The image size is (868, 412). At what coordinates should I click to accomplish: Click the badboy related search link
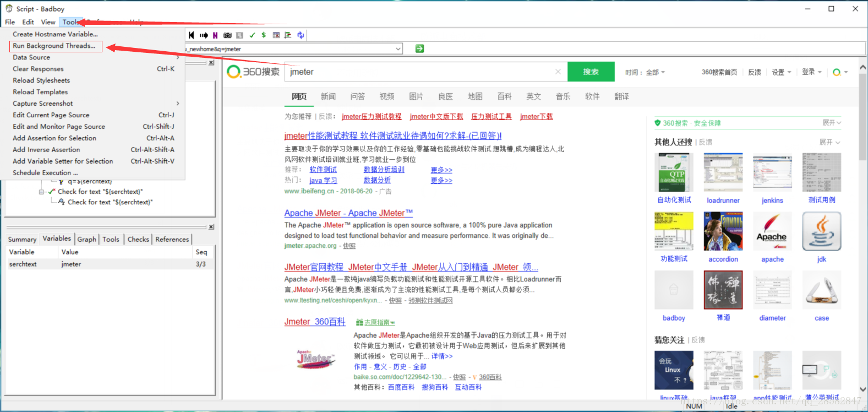[x=674, y=318]
